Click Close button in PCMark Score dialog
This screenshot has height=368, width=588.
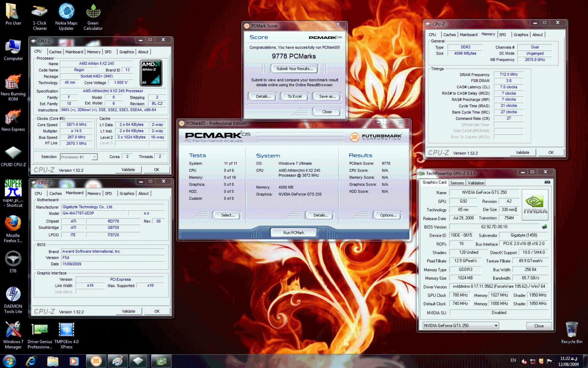(x=327, y=112)
